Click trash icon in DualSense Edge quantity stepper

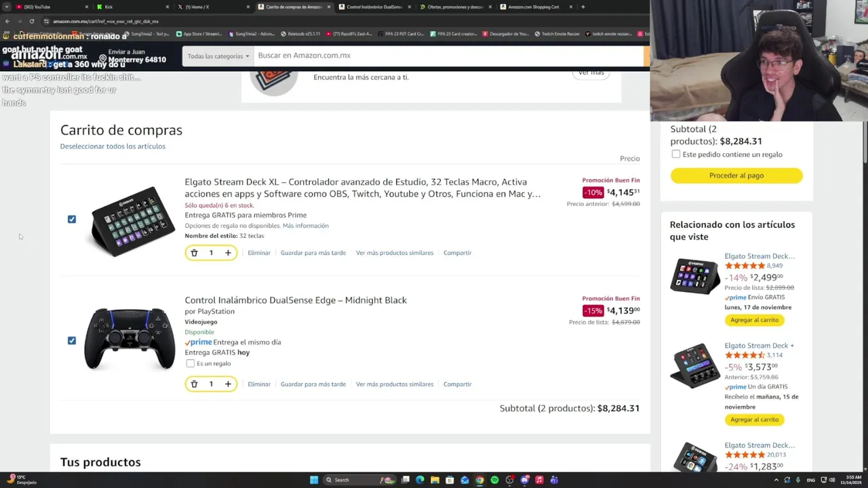coord(194,384)
